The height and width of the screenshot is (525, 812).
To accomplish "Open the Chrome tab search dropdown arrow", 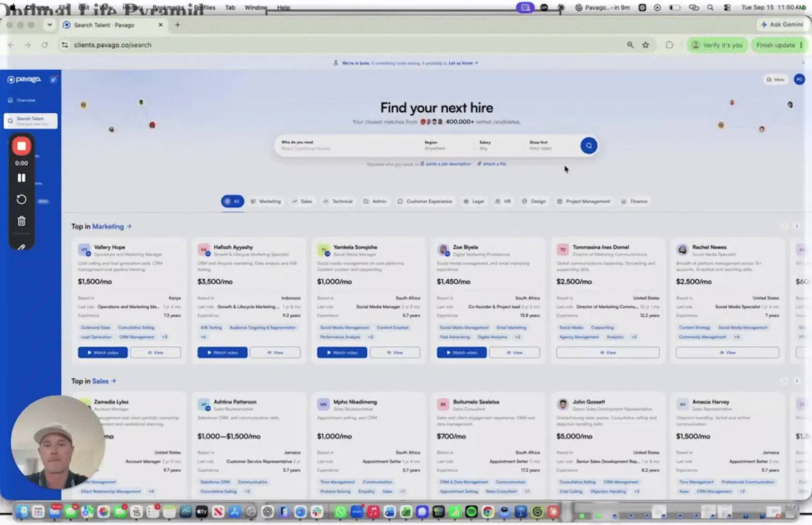I will click(x=49, y=24).
